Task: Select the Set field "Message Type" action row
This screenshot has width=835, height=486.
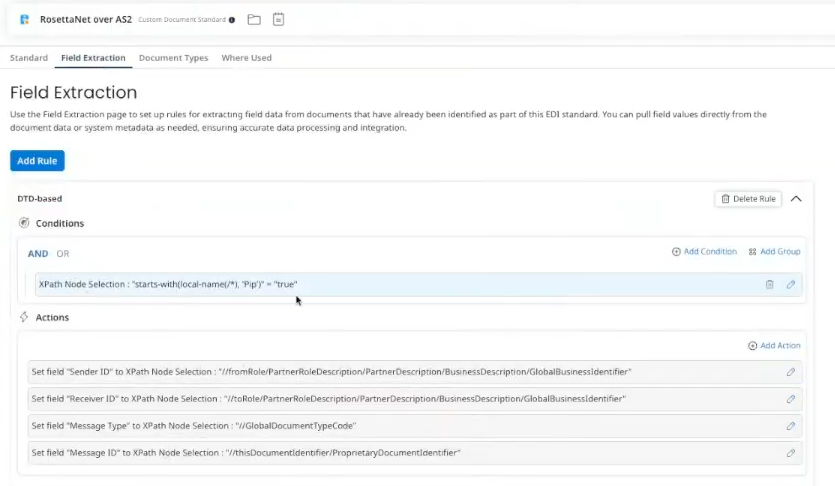Action: tap(415, 426)
